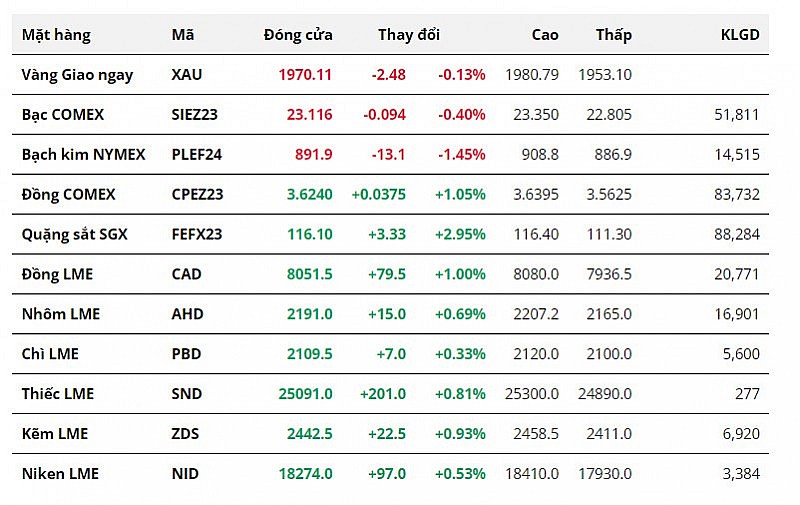This screenshot has width=800, height=505.
Task: Open "Quặng sắt SGX" commodity entry
Action: pyautogui.click(x=75, y=235)
